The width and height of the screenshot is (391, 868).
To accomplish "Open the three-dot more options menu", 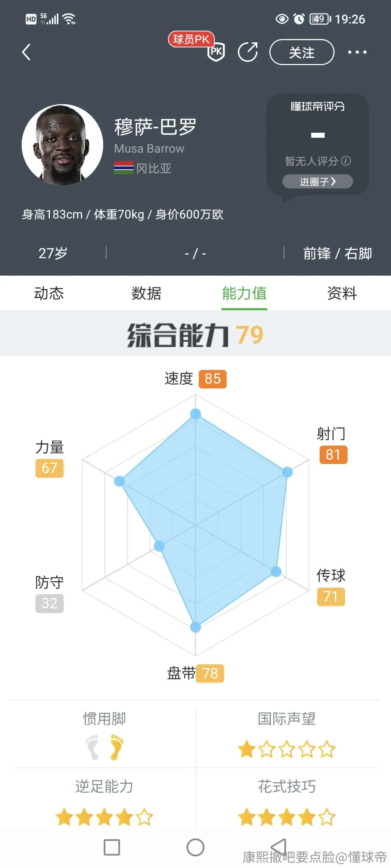I will coord(357,52).
